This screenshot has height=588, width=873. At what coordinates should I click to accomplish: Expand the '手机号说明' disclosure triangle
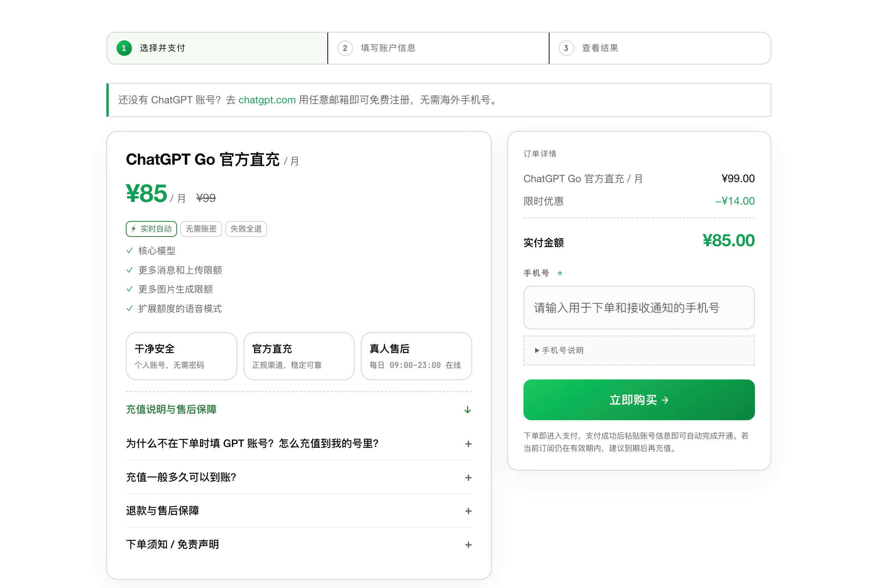pyautogui.click(x=537, y=350)
